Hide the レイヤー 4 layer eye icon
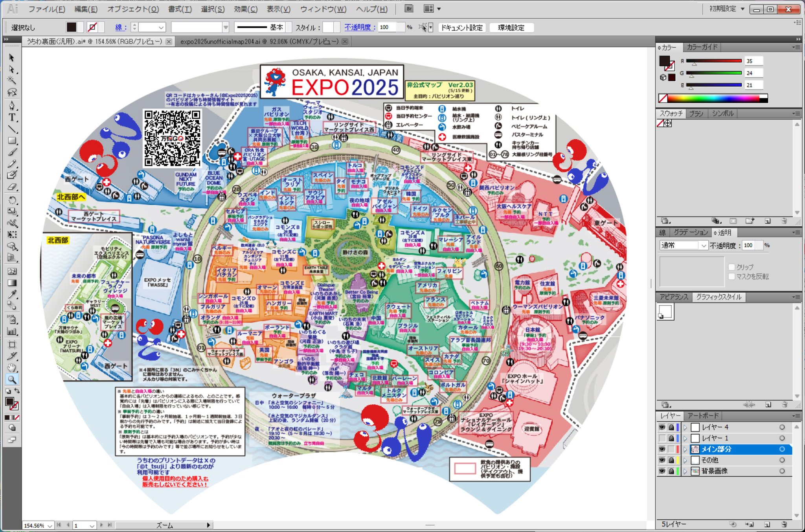This screenshot has width=805, height=532. coord(662,427)
